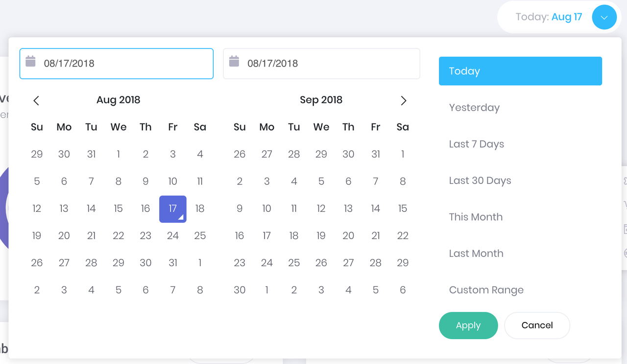Image resolution: width=627 pixels, height=364 pixels.
Task: Select September 15 in the right calendar
Action: pos(402,209)
